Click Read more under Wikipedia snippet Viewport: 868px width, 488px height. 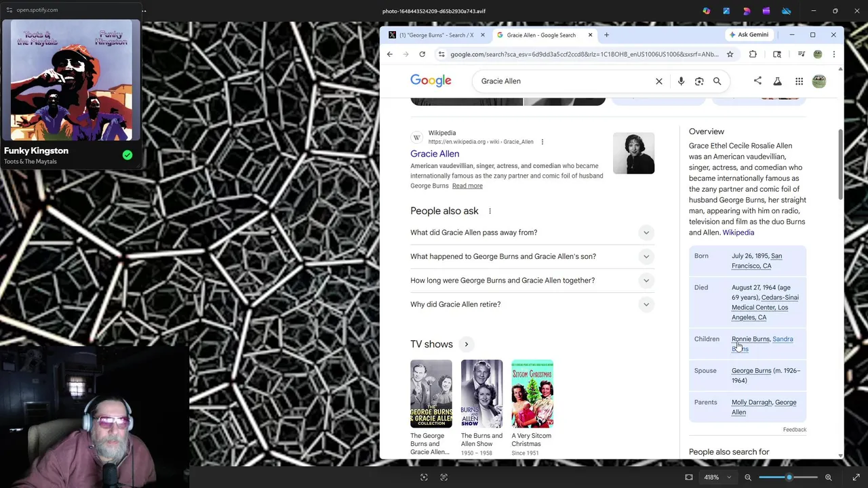pos(467,186)
